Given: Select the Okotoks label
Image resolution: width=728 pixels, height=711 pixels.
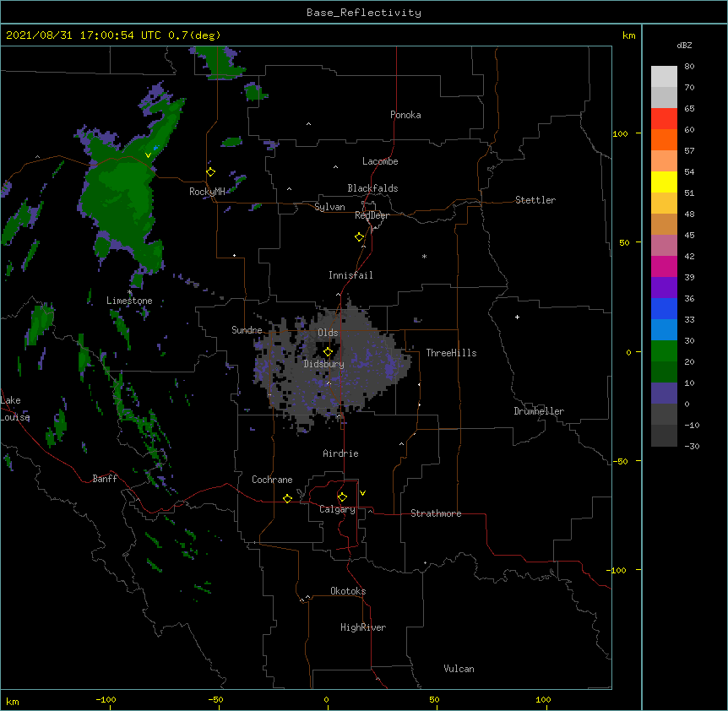Looking at the screenshot, I should pyautogui.click(x=348, y=591).
